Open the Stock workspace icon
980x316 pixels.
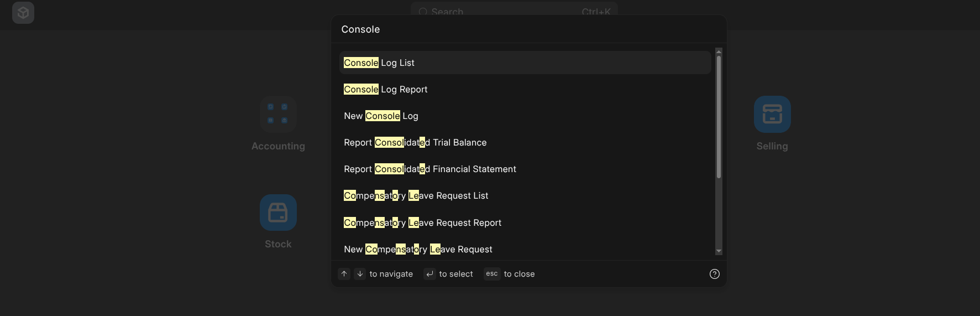[278, 213]
